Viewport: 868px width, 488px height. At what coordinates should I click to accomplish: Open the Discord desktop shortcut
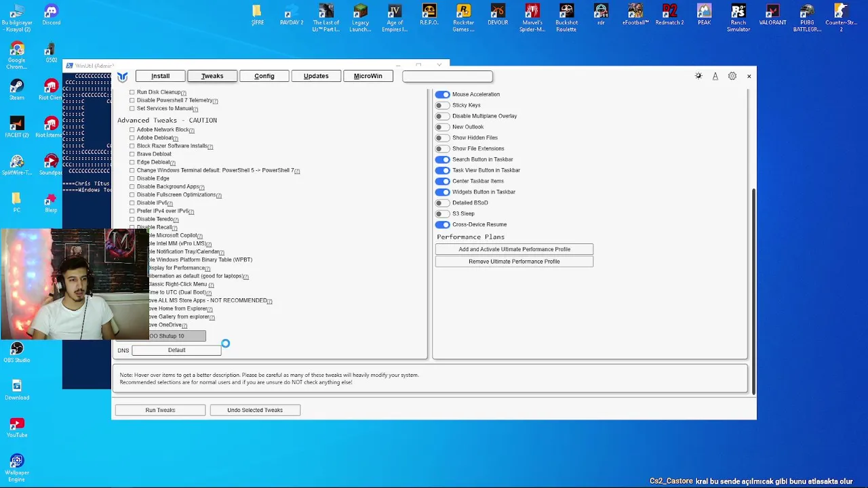tap(51, 15)
